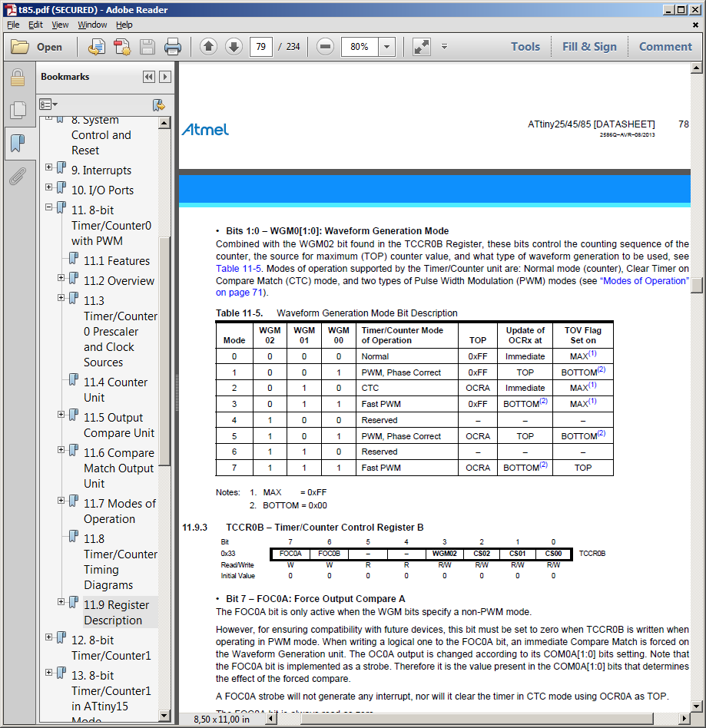
Task: Open the zoom percentage dropdown arrow
Action: click(386, 47)
